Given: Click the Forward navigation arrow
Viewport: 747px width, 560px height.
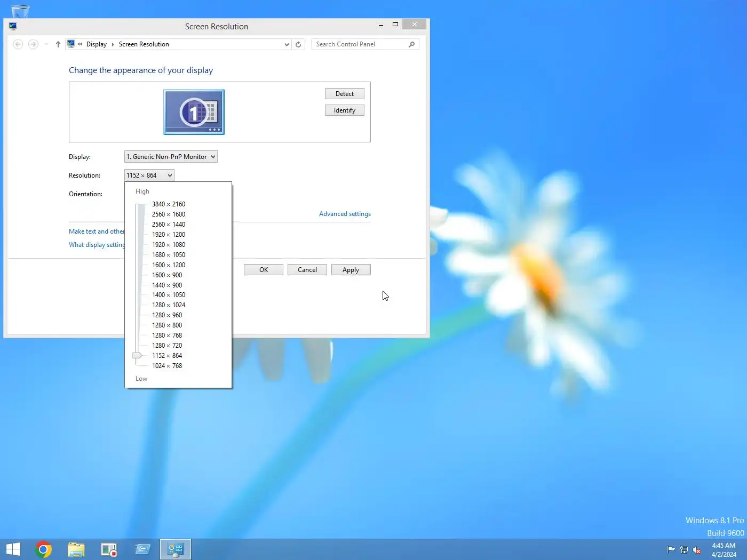Looking at the screenshot, I should coord(33,44).
